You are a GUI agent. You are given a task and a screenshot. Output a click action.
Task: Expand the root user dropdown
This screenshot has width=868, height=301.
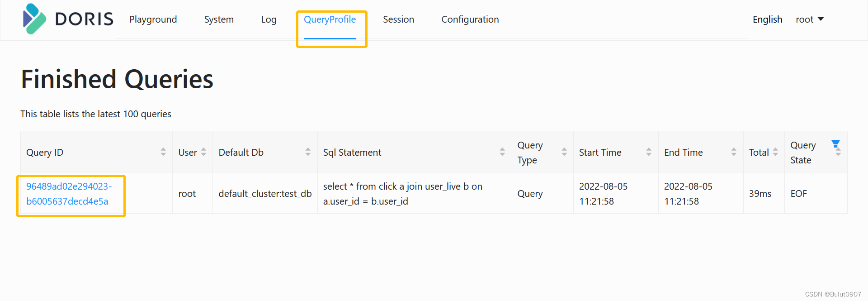click(810, 19)
